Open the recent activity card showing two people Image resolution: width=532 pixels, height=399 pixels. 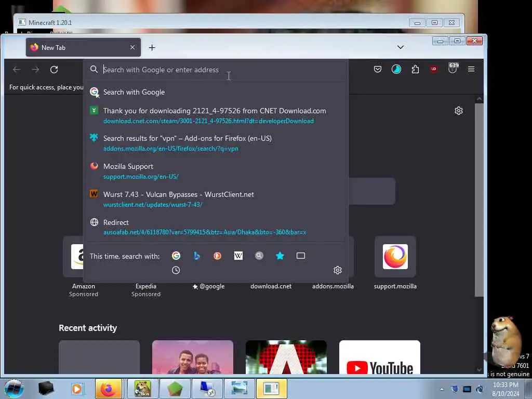point(193,357)
